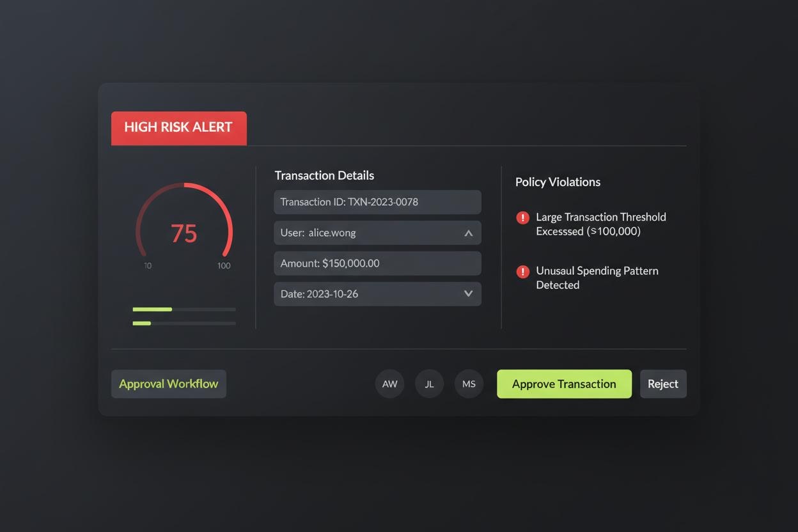The image size is (798, 532).
Task: Select the JL approver avatar
Action: click(x=429, y=384)
